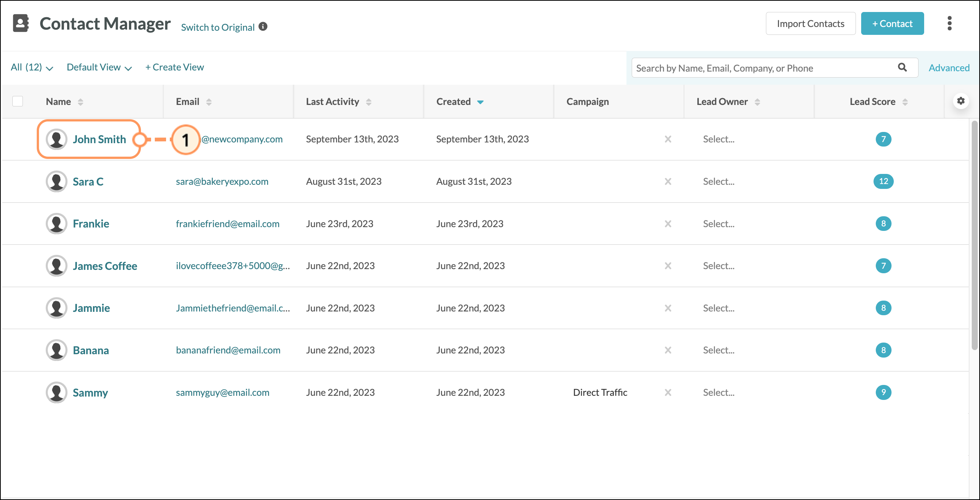Open Sammy contact name link
The height and width of the screenshot is (500, 980).
click(x=90, y=392)
